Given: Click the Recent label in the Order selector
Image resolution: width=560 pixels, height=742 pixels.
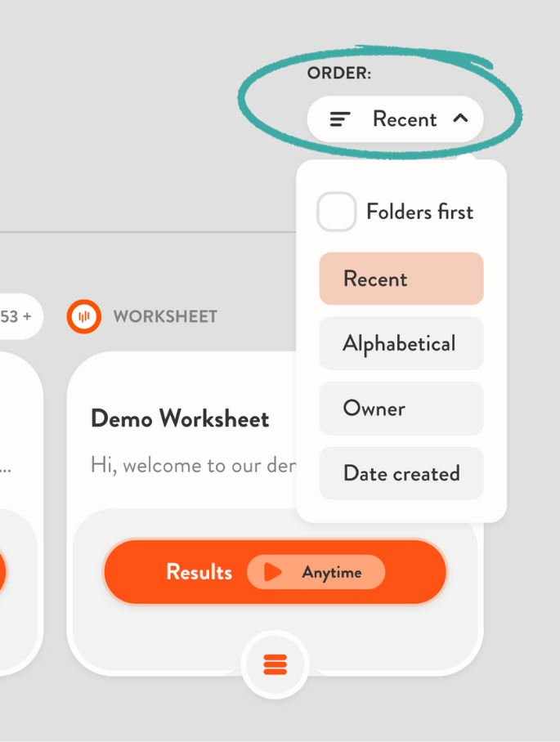Looking at the screenshot, I should (405, 119).
